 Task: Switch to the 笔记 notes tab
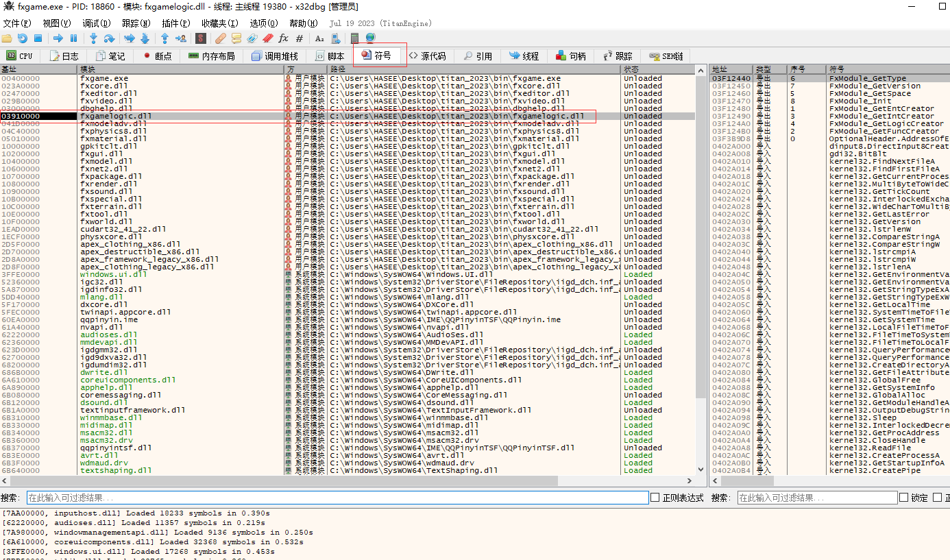click(110, 56)
